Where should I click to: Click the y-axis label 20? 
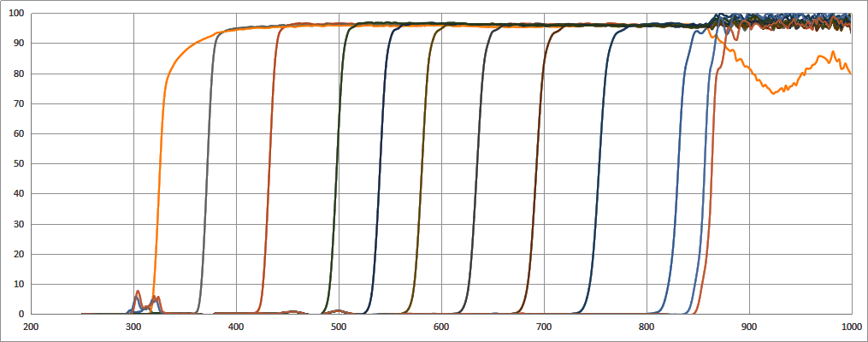tap(19, 254)
